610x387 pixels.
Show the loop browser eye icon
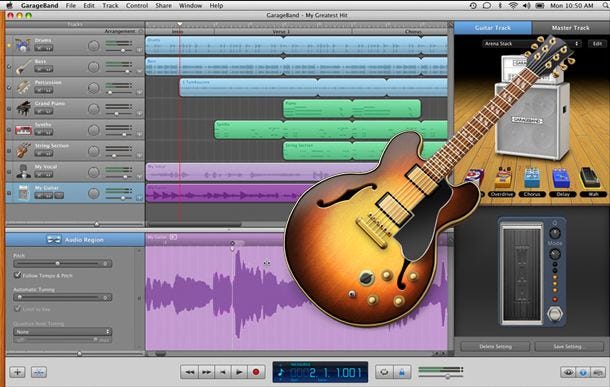[x=568, y=373]
